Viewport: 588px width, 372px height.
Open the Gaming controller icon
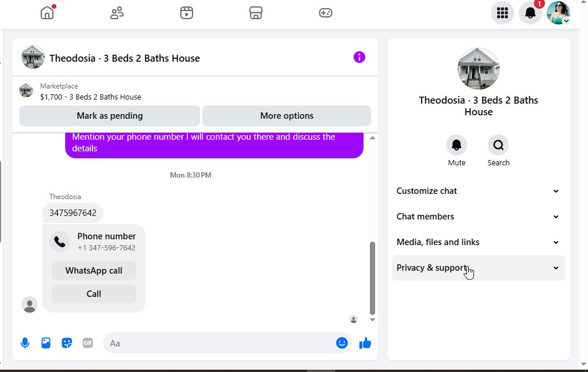coord(326,13)
